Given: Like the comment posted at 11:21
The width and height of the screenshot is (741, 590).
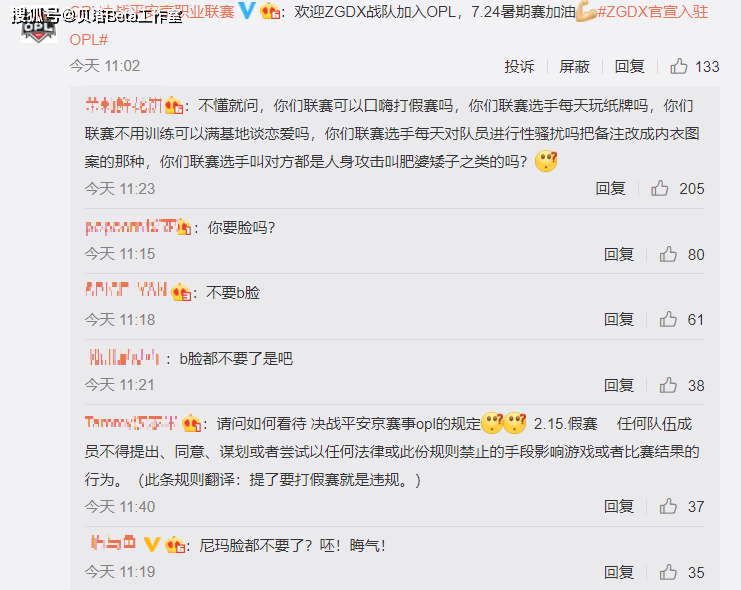Looking at the screenshot, I should (668, 385).
